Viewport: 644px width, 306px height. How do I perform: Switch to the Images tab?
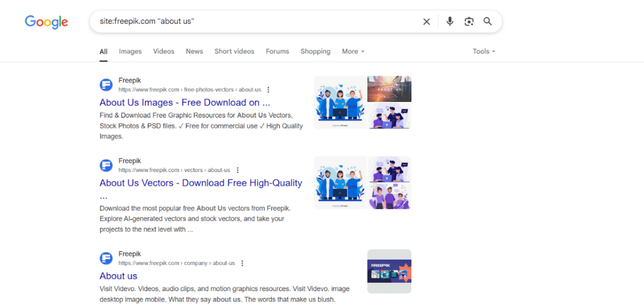coord(130,52)
